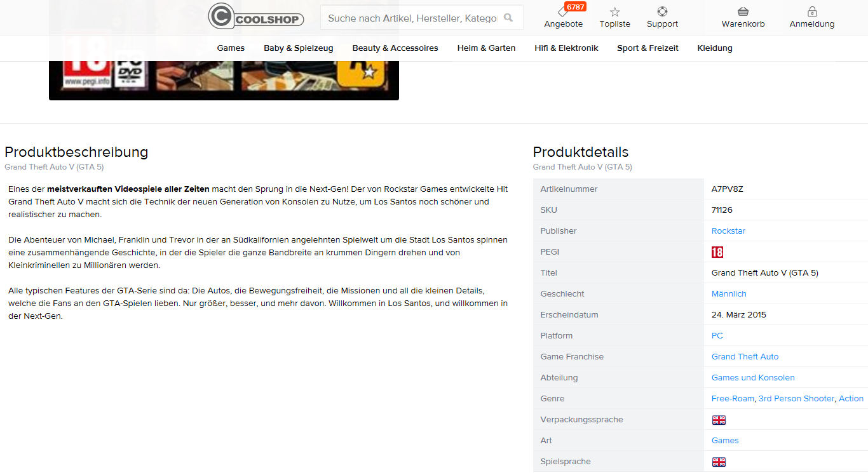
Task: Click the bold text meistverkauften Videospiele aller Zeiten
Action: 128,189
